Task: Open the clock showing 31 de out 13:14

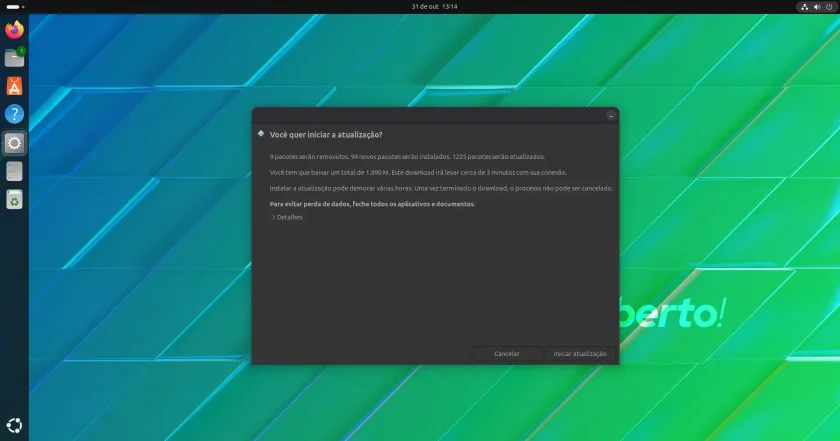Action: (434, 7)
